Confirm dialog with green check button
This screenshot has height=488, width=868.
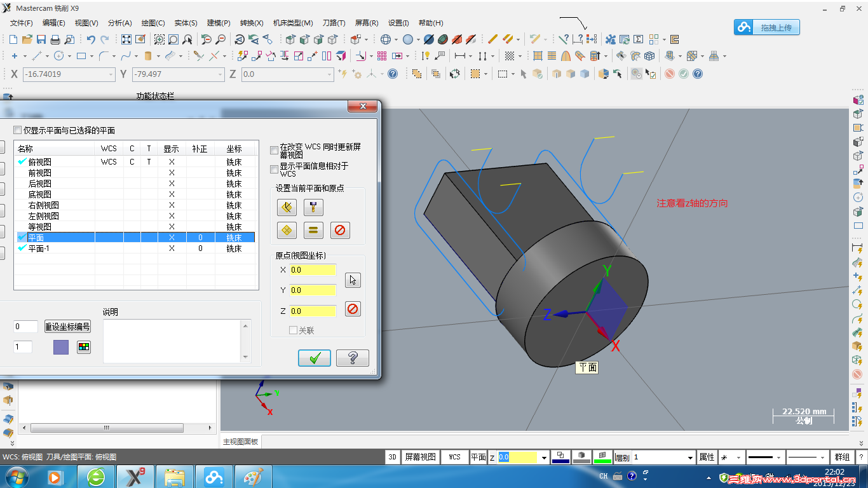[x=315, y=358]
